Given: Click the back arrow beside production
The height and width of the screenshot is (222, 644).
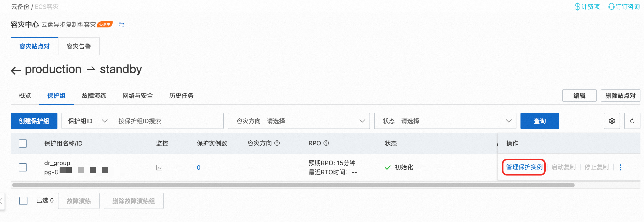Looking at the screenshot, I should coord(16,70).
